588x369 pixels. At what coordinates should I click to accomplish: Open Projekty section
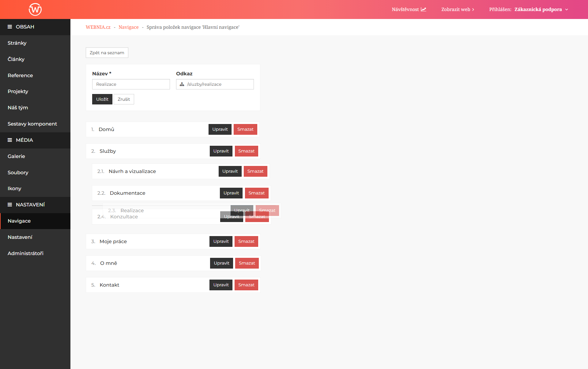coord(35,92)
